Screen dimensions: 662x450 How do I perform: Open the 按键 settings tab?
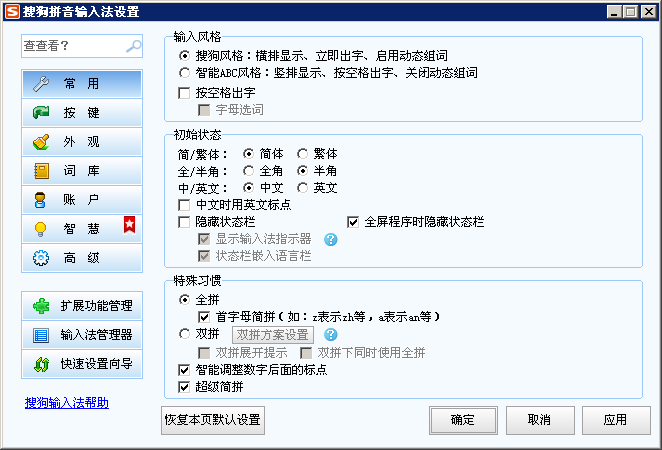click(x=81, y=113)
